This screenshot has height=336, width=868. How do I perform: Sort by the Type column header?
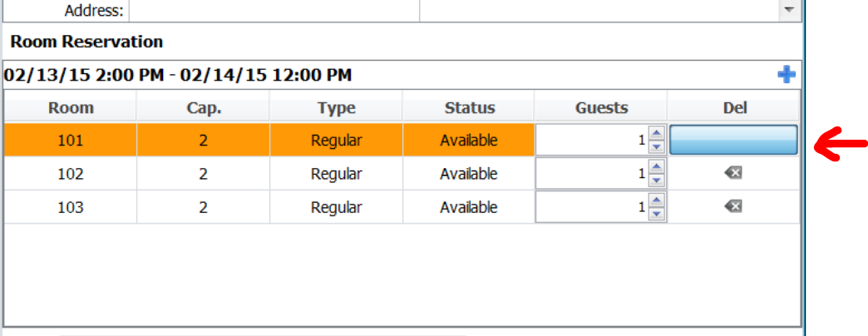pyautogui.click(x=336, y=107)
